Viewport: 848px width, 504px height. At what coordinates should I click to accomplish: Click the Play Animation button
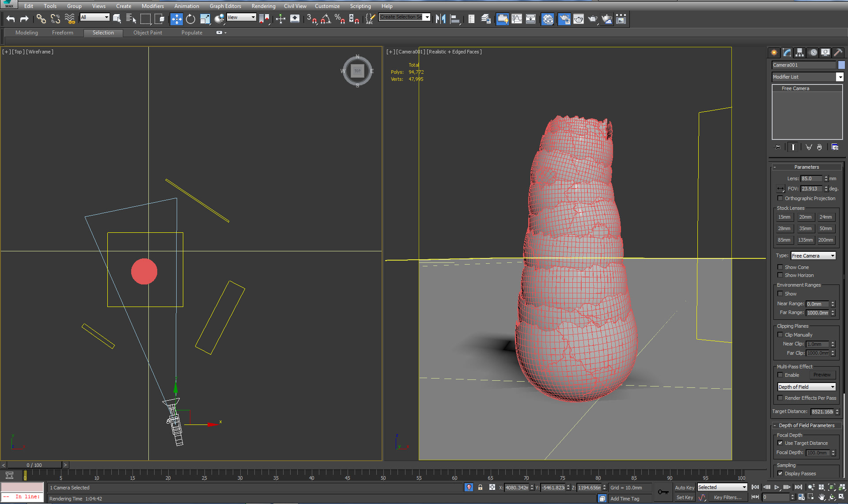coord(776,487)
